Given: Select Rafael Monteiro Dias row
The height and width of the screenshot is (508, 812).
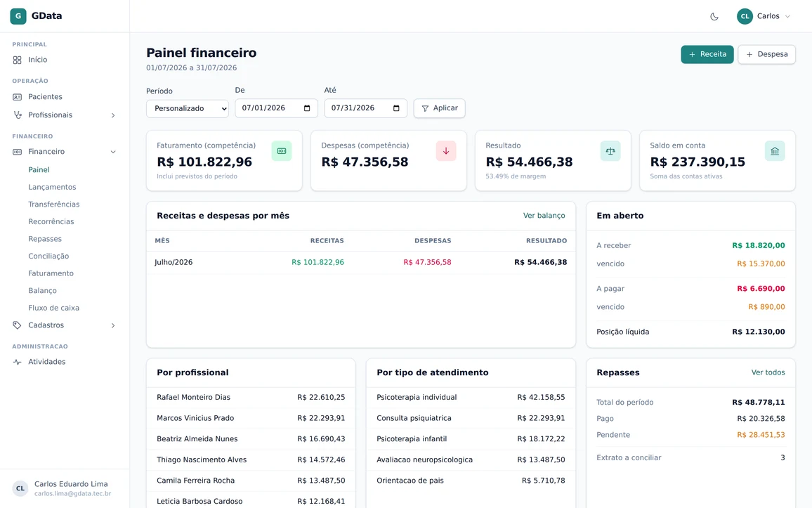Looking at the screenshot, I should tap(251, 398).
